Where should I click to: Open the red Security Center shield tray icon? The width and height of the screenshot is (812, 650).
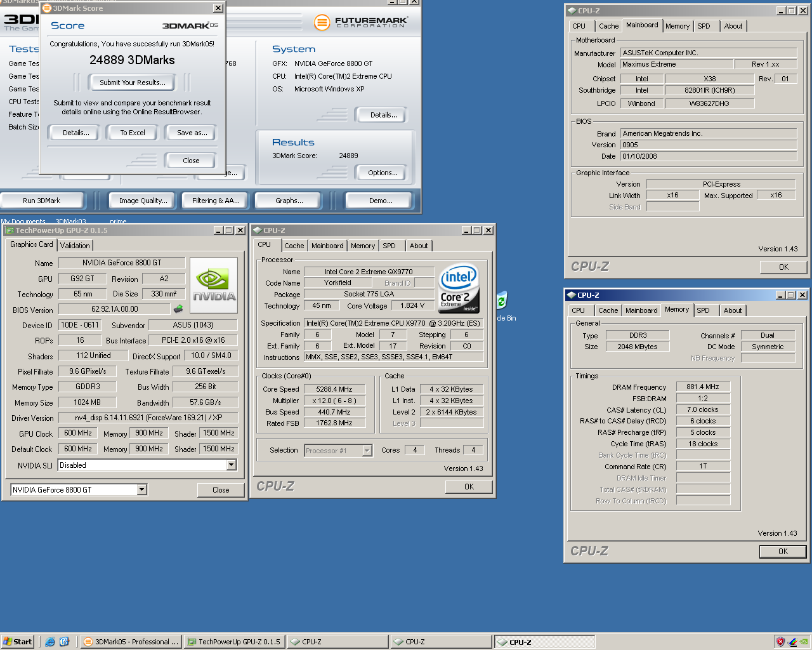(x=780, y=642)
